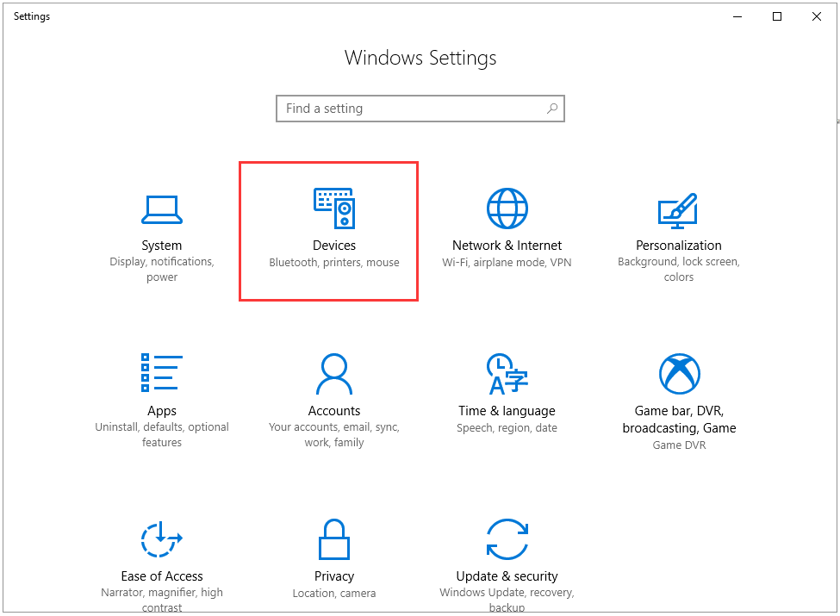The image size is (840, 616).
Task: Open System via the laptop icon
Action: point(162,209)
